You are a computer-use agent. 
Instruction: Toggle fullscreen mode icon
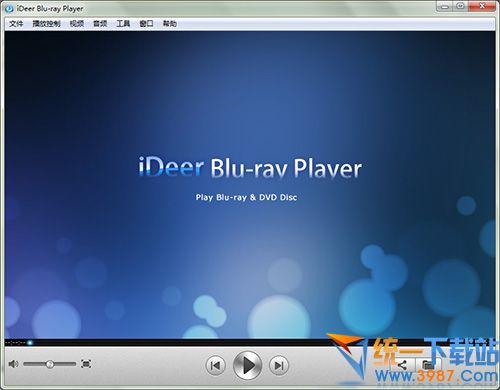[86, 364]
